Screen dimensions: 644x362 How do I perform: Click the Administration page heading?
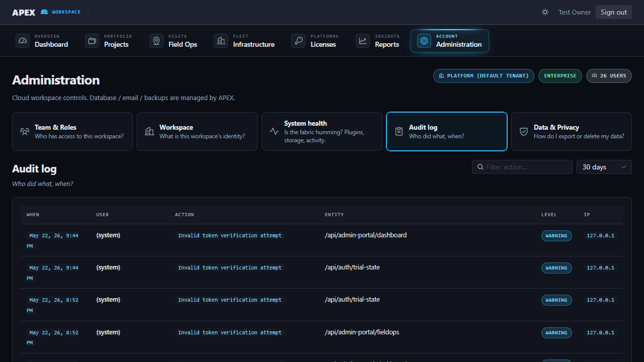56,80
